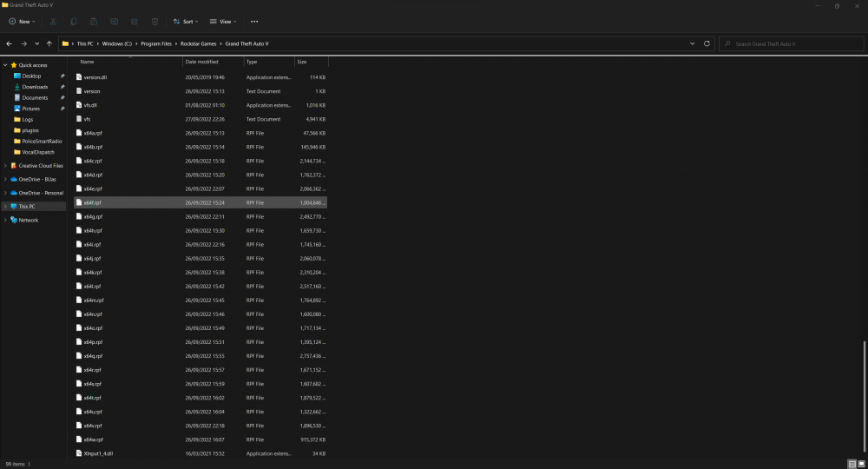Expand Creative Cloud Files in sidebar
The height and width of the screenshot is (469, 868).
coord(5,166)
